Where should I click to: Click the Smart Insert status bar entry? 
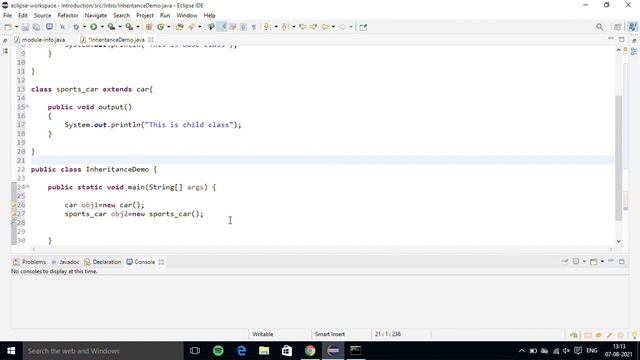click(330, 334)
